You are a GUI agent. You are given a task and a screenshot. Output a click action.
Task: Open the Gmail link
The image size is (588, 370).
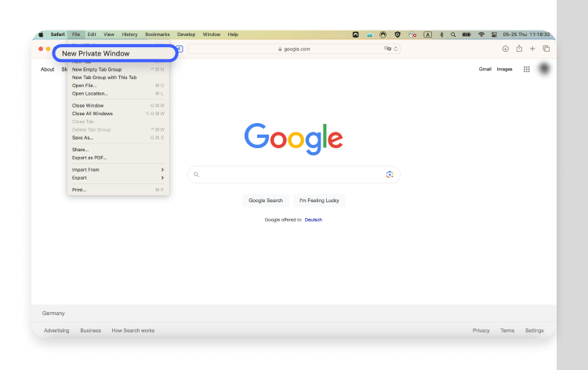point(485,69)
